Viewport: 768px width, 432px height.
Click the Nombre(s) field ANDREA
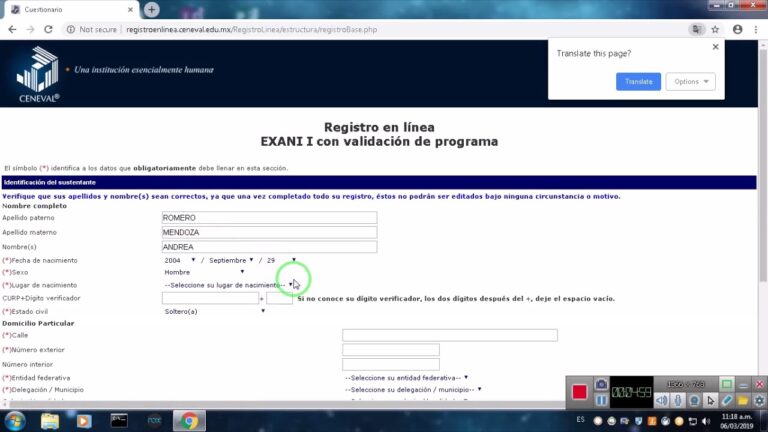click(x=269, y=247)
